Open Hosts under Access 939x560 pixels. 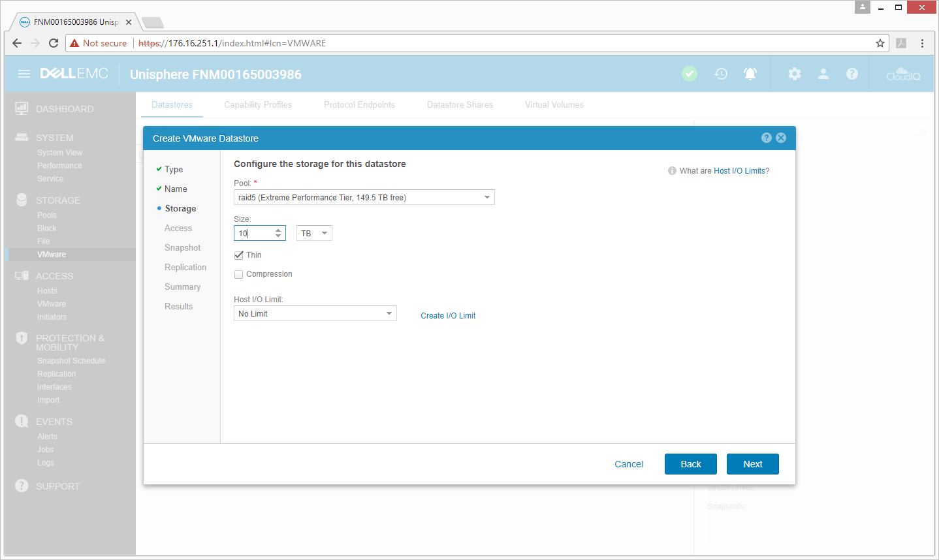tap(47, 291)
